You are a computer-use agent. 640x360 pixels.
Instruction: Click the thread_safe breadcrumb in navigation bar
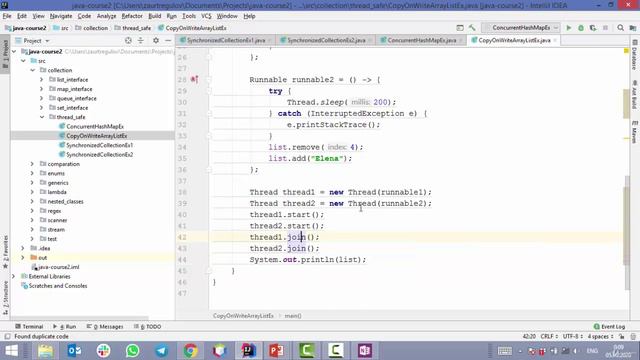pos(133,28)
